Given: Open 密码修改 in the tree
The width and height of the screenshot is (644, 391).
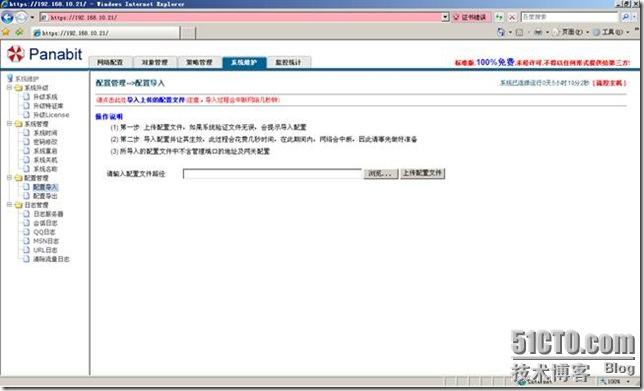Looking at the screenshot, I should pyautogui.click(x=45, y=142).
